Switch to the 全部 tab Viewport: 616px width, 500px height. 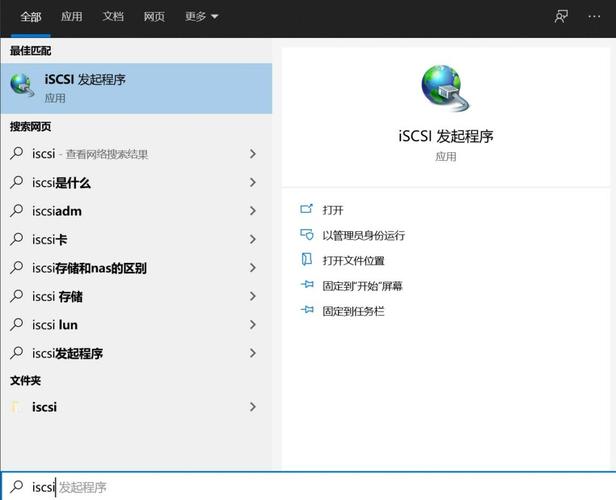31,17
